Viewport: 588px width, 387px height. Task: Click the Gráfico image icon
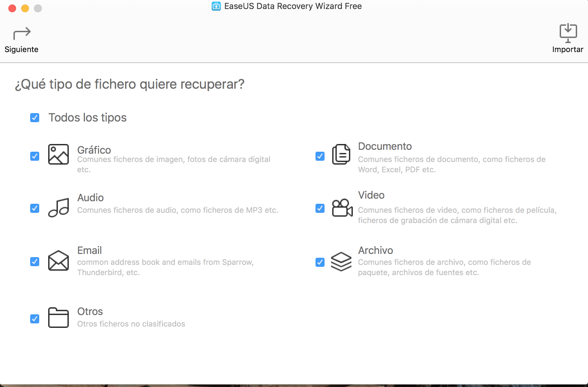pos(58,154)
